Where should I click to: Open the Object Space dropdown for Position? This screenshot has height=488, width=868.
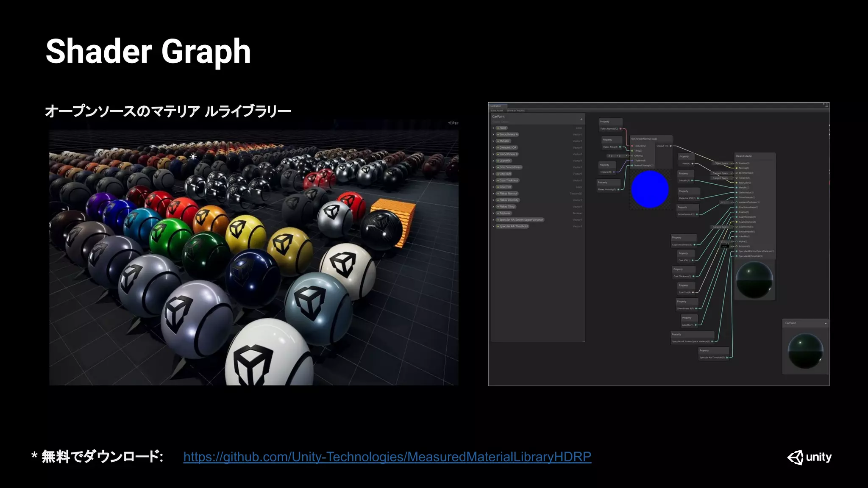pyautogui.click(x=722, y=163)
